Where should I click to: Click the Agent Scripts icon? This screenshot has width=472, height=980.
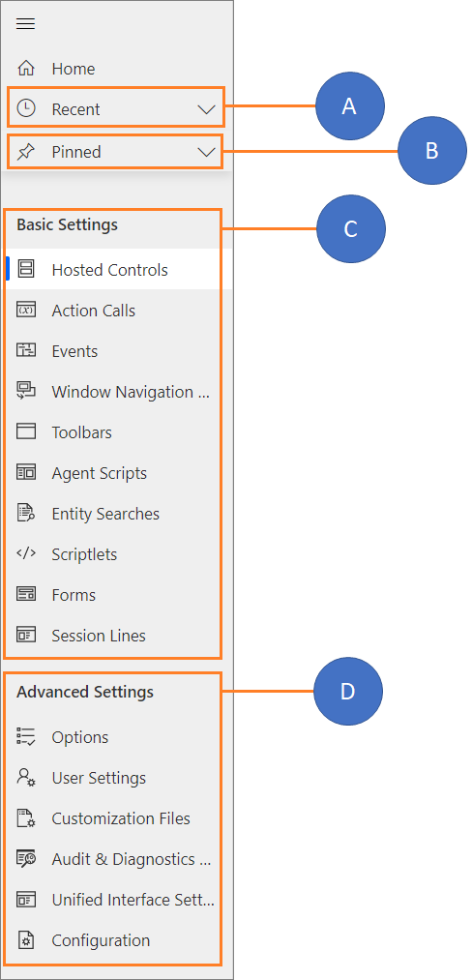(x=26, y=472)
